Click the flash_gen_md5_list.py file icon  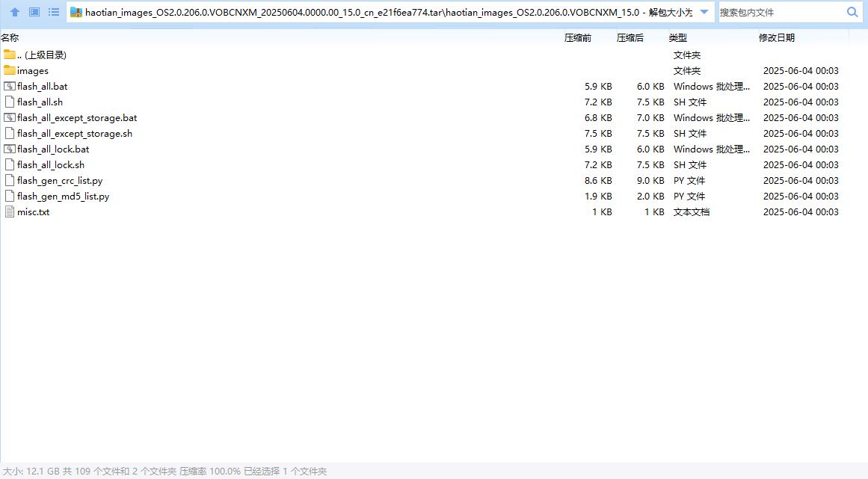tap(10, 196)
